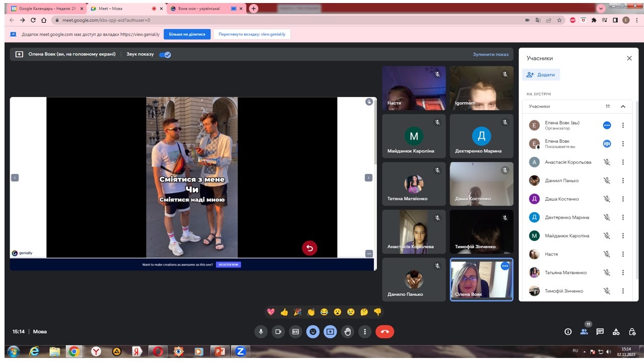The height and width of the screenshot is (362, 644).
Task: Open the chat panel
Action: pyautogui.click(x=600, y=331)
